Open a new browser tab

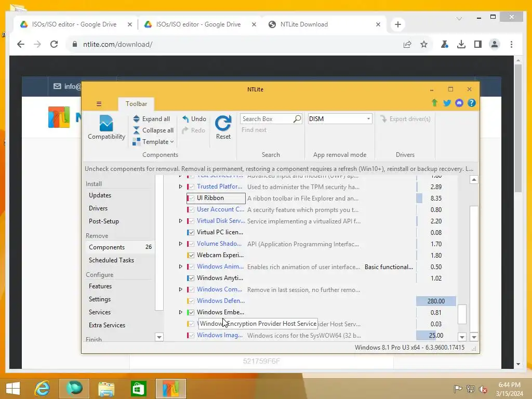(397, 24)
